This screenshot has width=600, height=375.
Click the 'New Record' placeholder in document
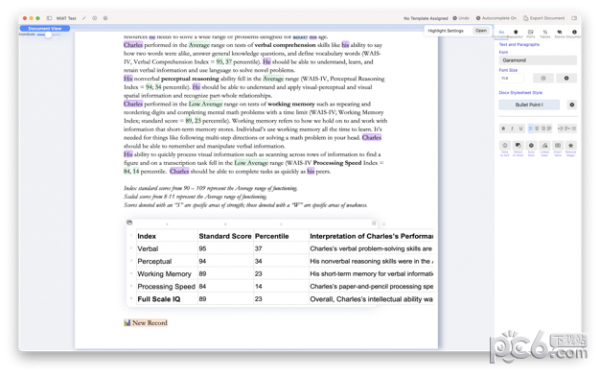(145, 323)
